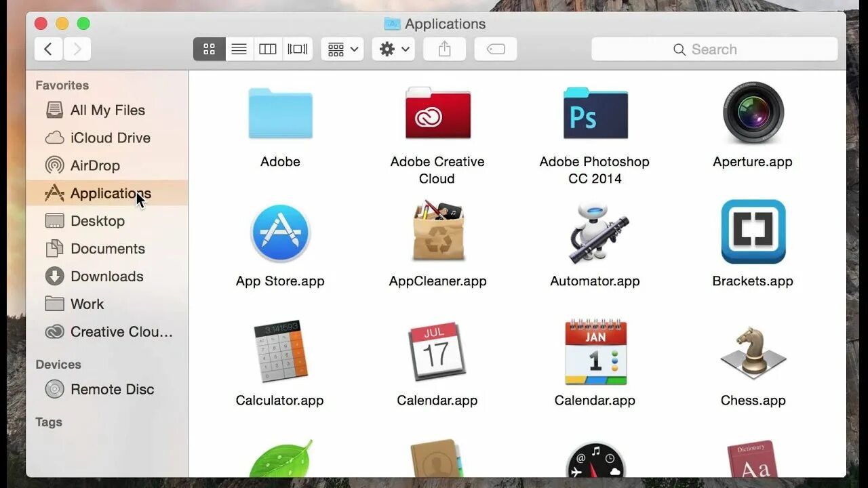Click the Edit Tags toolbar button
Screen dimensions: 868x488
496,49
